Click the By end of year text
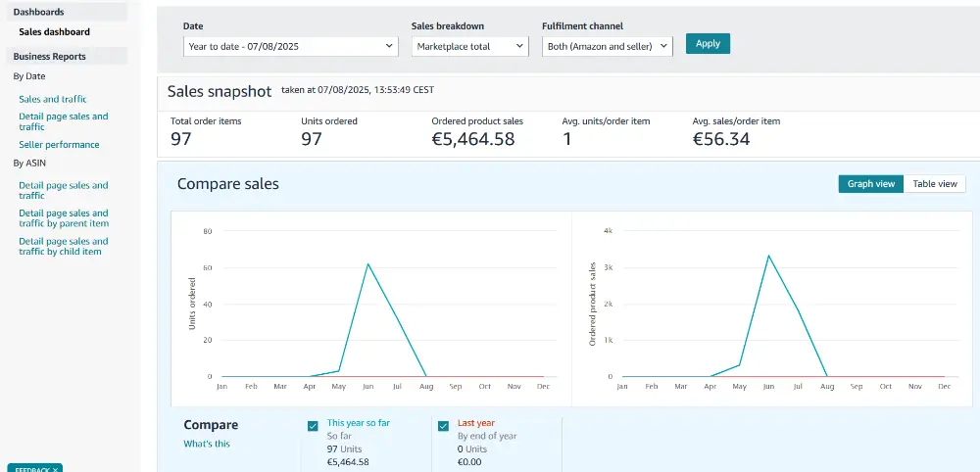 (487, 436)
